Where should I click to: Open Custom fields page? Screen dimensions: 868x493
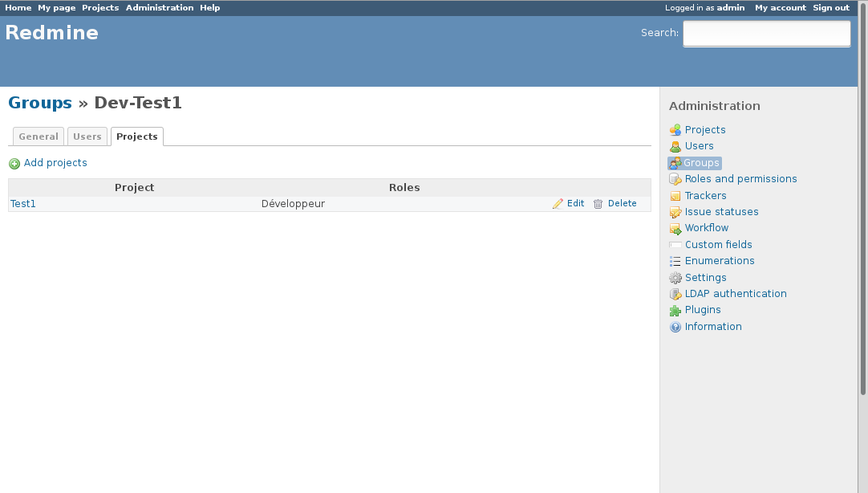(x=719, y=244)
